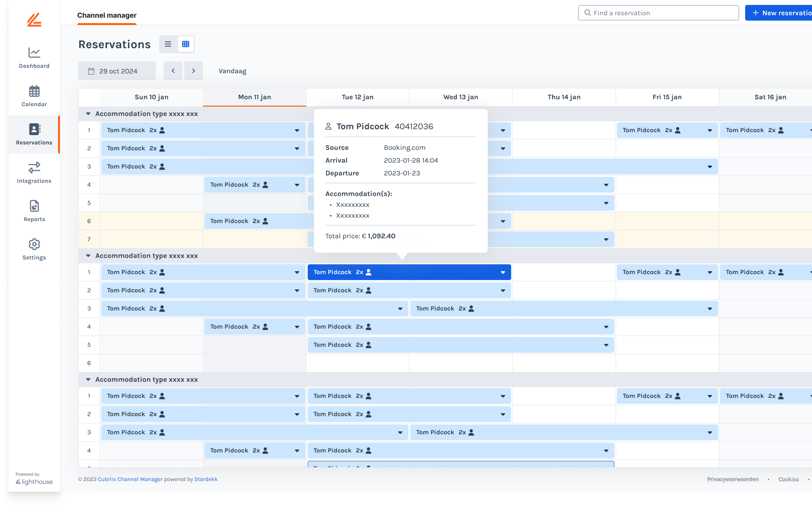This screenshot has width=812, height=508.
Task: Click the calendar icon in the date picker
Action: click(91, 71)
